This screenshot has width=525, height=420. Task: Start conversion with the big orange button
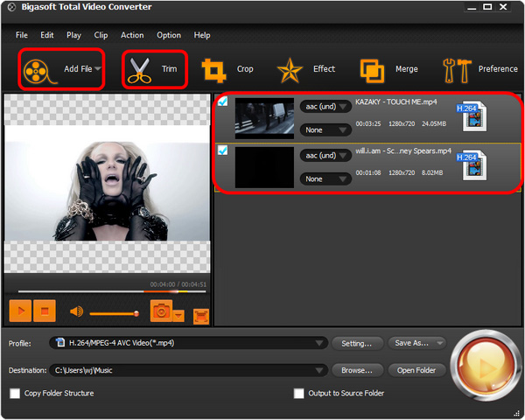point(485,366)
